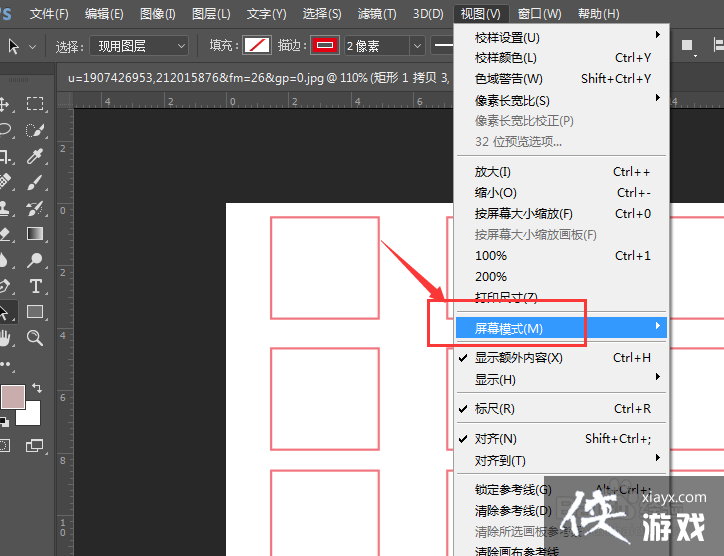Click the pink foreground color swatch
Screen dimensions: 724x556
click(13, 397)
